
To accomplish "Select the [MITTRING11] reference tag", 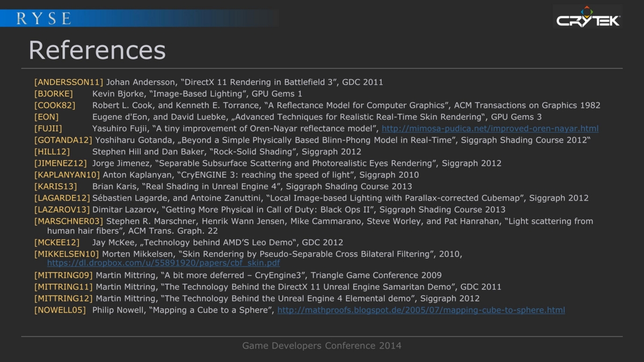I will click(63, 287).
